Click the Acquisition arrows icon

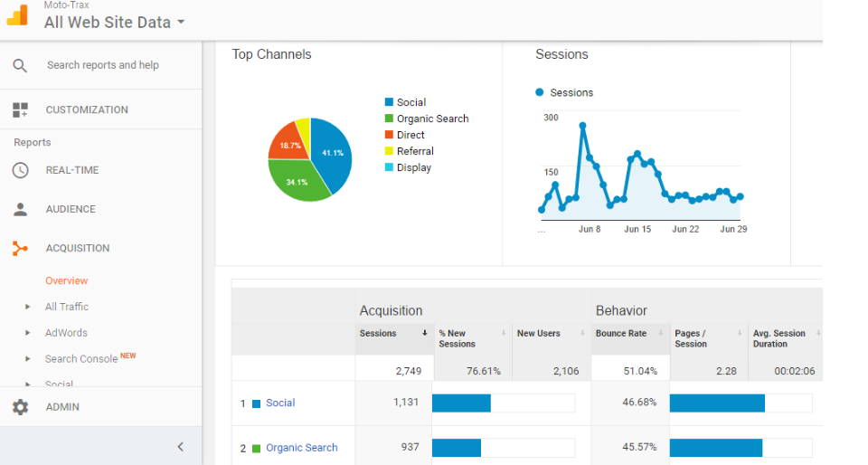pos(20,248)
